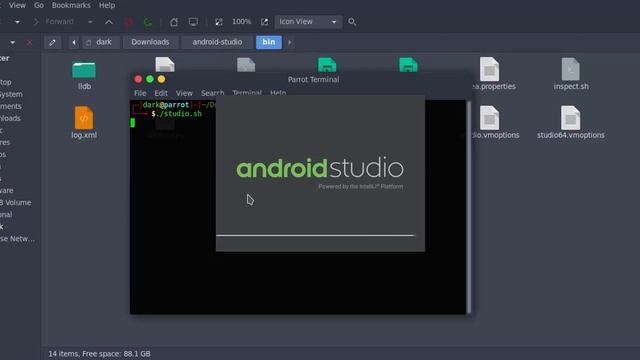Open the Icon View dropdown
Viewport: 640px width, 360px height.
click(308, 22)
